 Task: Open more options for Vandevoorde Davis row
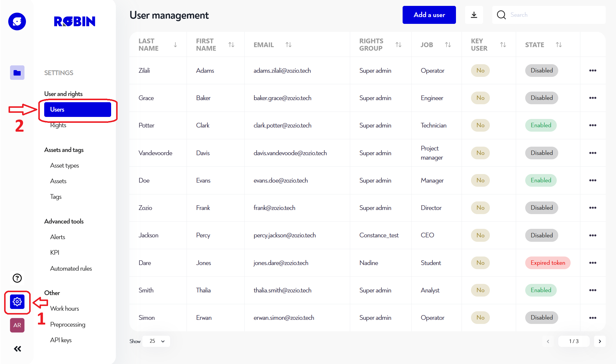tap(593, 153)
